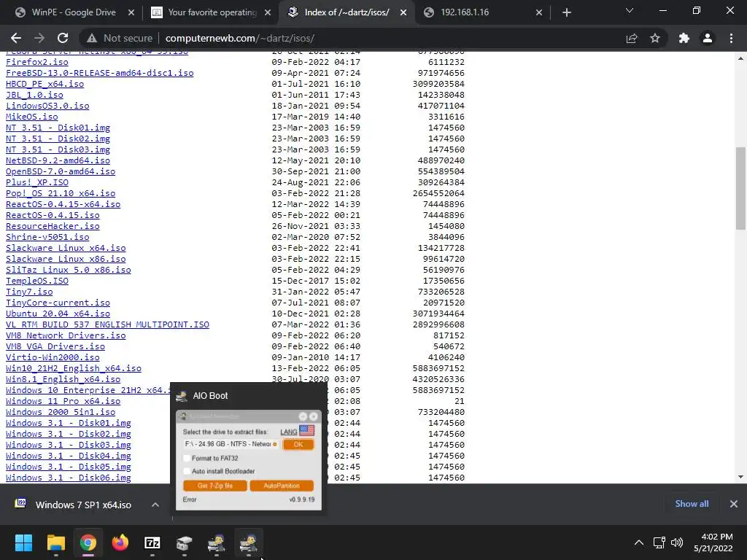747x560 pixels.
Task: Open the taskbar clock and date
Action: point(713,542)
